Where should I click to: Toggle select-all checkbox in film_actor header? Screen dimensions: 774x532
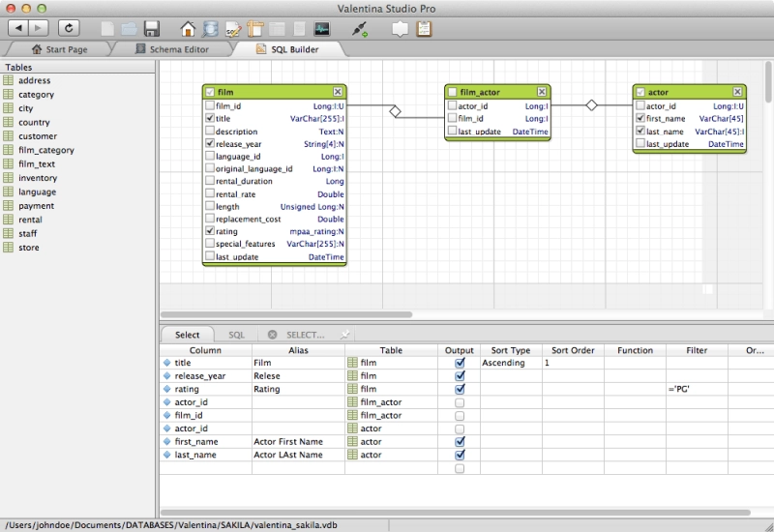click(452, 92)
